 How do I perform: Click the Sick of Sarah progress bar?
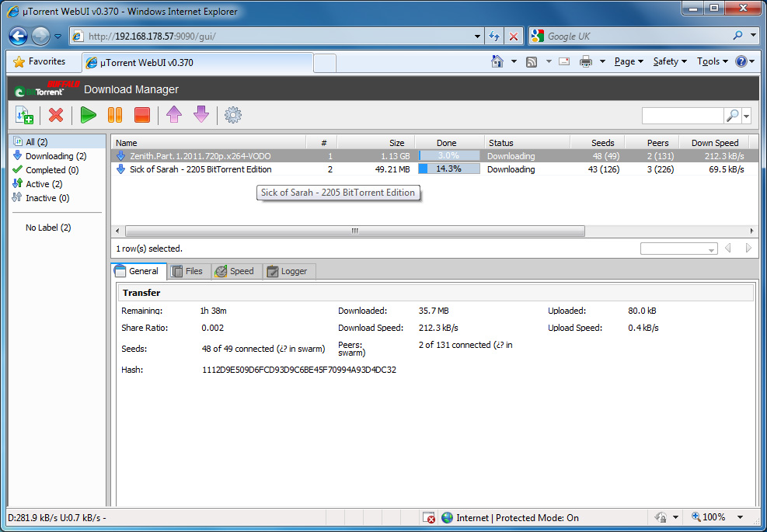448,169
